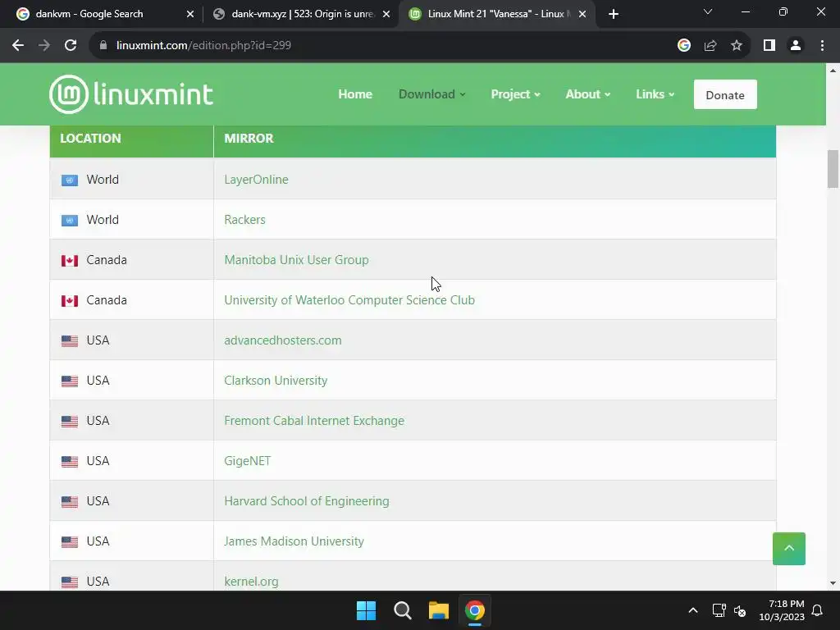The height and width of the screenshot is (630, 840).
Task: Open the Chrome profile menu
Action: pos(796,46)
